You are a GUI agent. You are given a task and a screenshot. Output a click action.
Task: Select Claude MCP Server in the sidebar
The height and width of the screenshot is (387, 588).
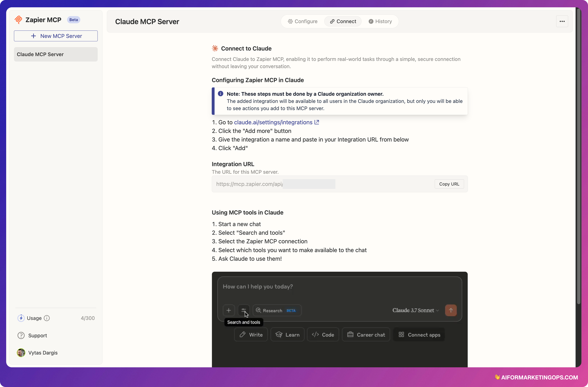point(56,54)
